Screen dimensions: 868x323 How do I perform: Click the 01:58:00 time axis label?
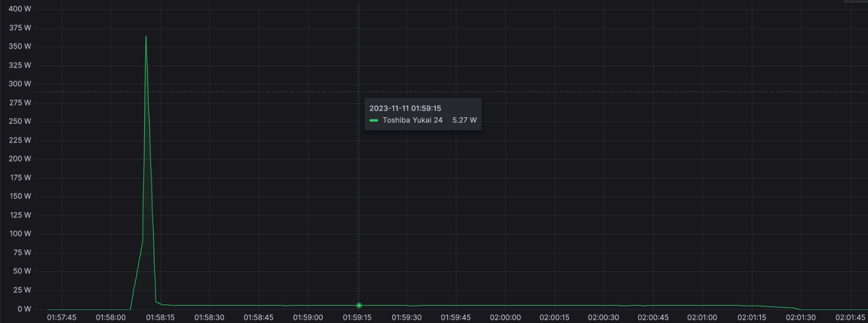coord(111,318)
